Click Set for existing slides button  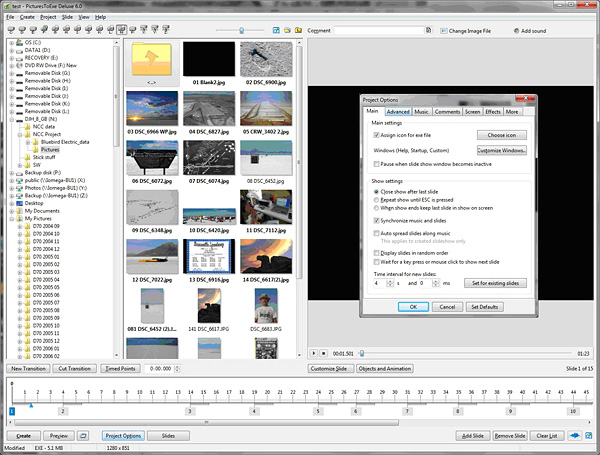tap(494, 284)
